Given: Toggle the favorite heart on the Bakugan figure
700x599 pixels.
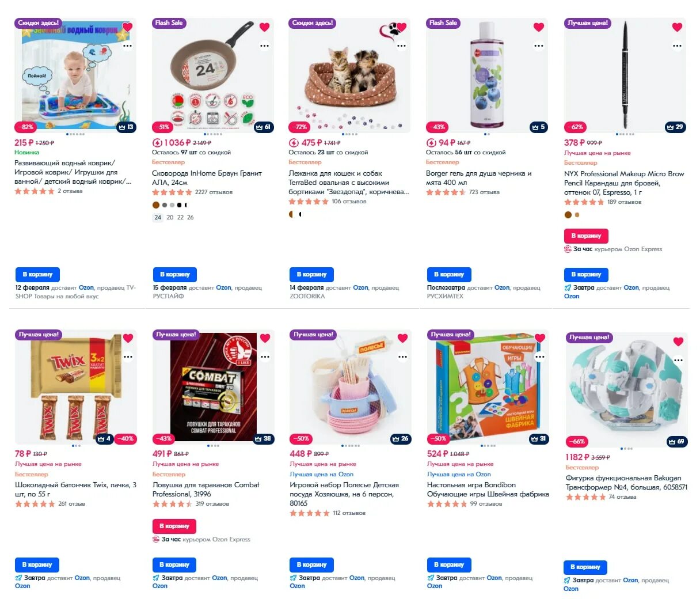Looking at the screenshot, I should coord(678,342).
